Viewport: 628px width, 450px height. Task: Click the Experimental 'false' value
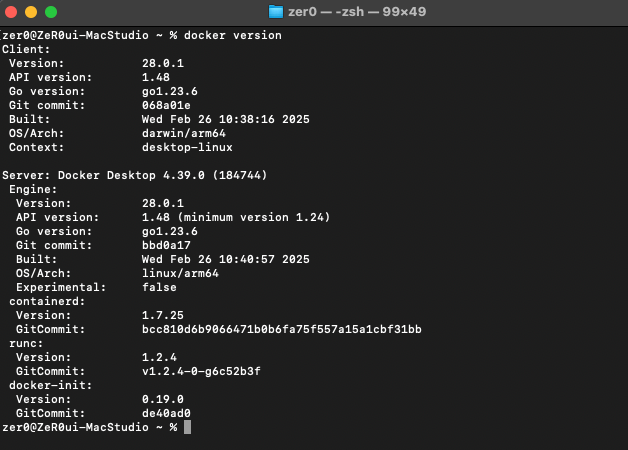(x=159, y=287)
